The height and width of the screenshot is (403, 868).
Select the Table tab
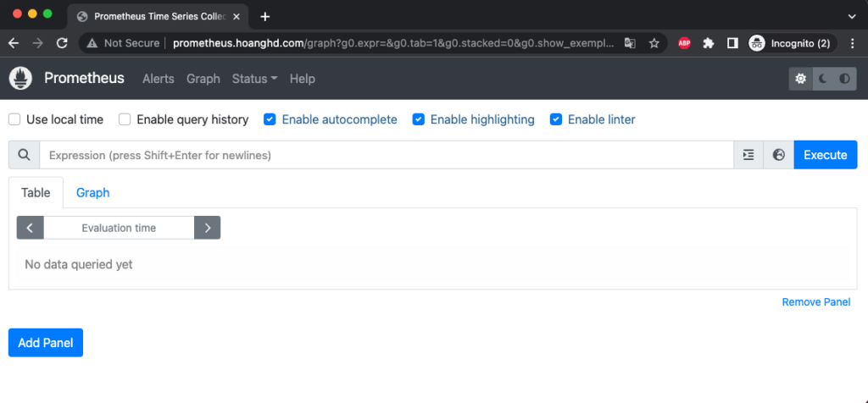click(x=36, y=192)
